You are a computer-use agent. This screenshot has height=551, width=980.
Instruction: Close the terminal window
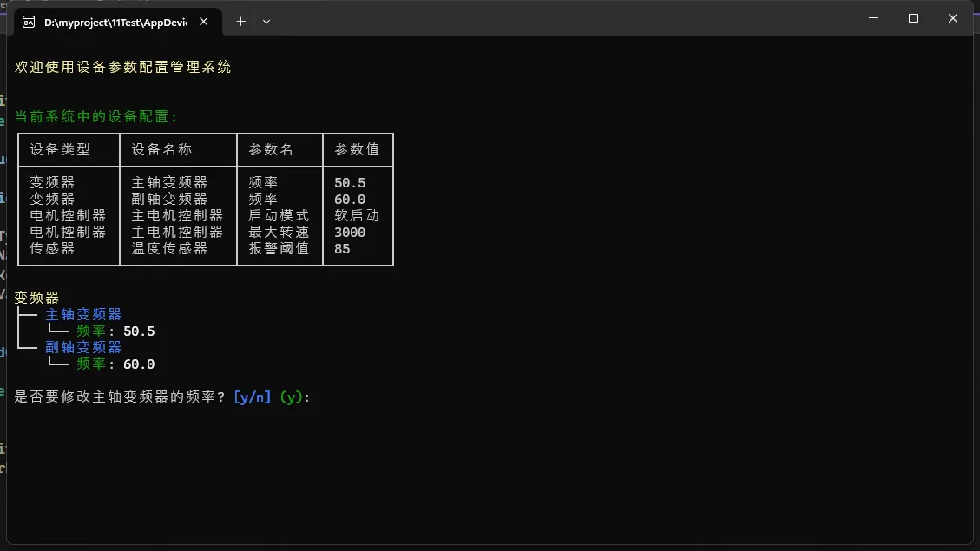[x=953, y=18]
